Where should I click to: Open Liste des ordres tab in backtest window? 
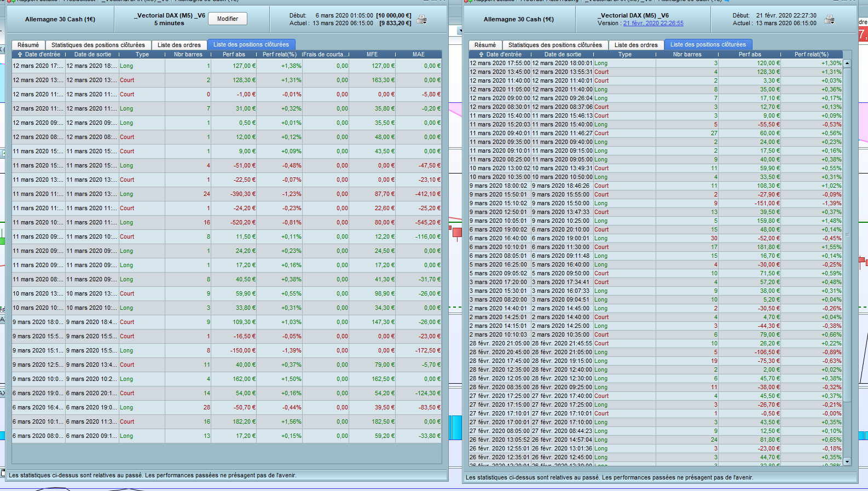tap(179, 45)
